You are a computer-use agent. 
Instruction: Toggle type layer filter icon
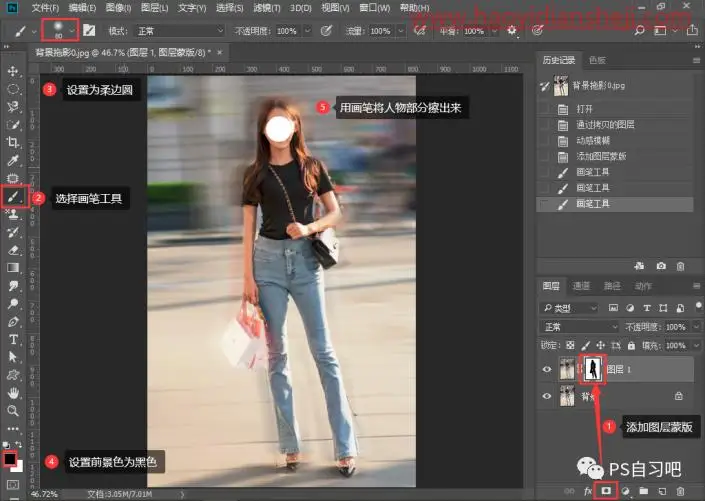647,308
